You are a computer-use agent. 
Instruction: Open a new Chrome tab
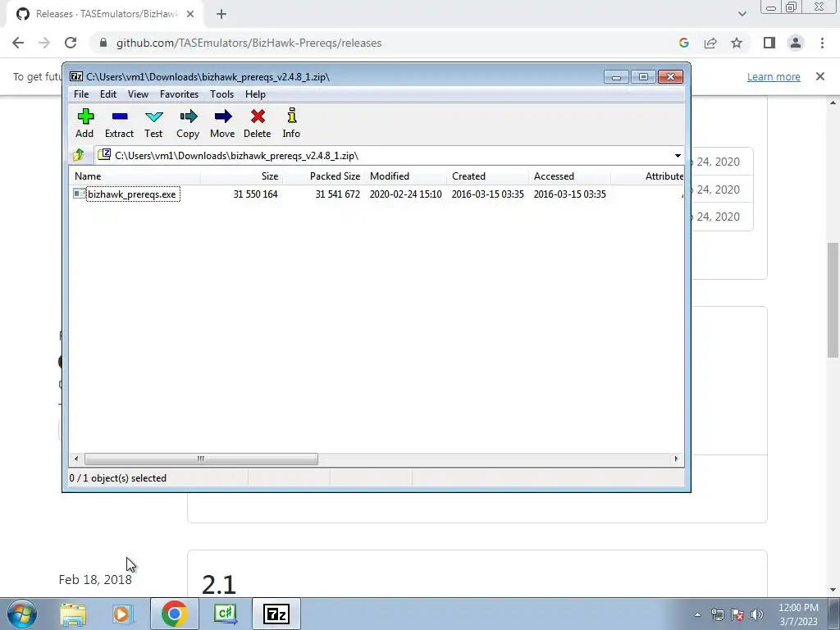pyautogui.click(x=221, y=15)
